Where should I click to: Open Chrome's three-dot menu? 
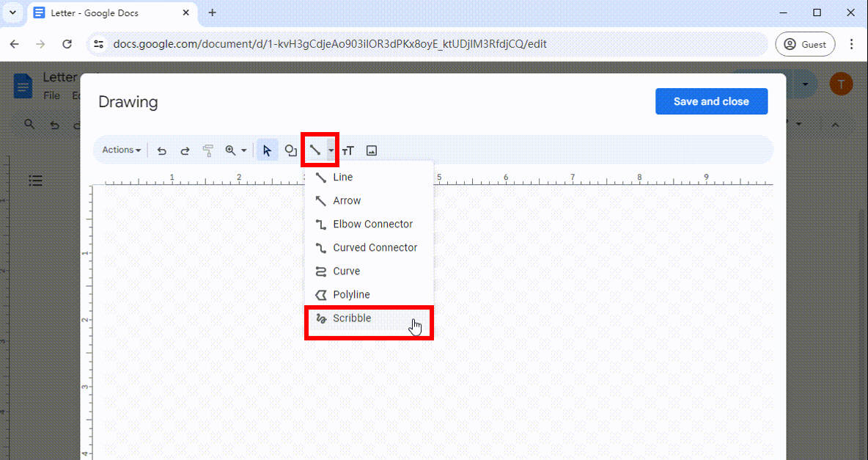[x=852, y=44]
